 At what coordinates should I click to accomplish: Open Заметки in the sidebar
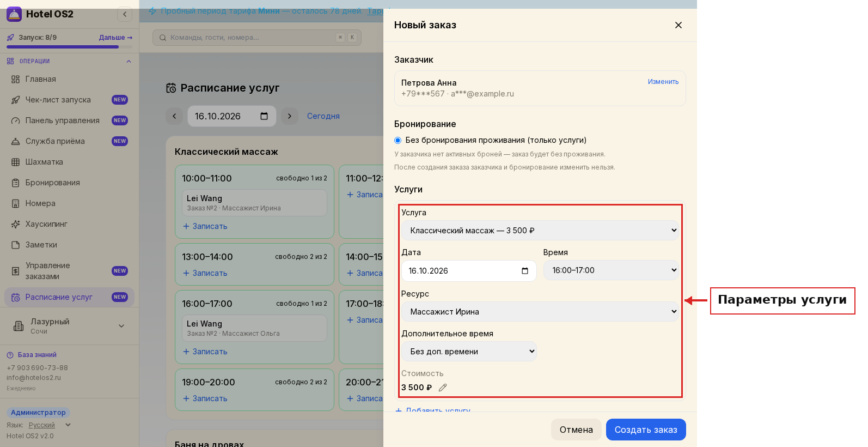pos(70,245)
